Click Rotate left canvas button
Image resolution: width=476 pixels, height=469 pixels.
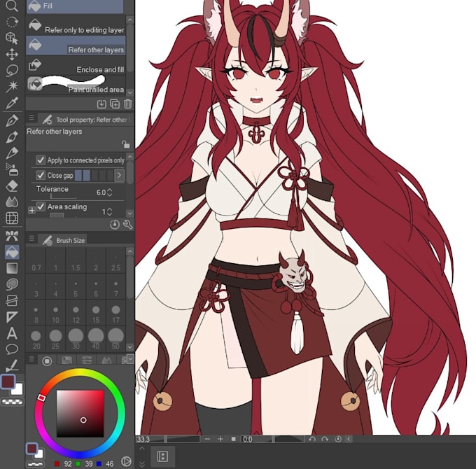pyautogui.click(x=311, y=439)
